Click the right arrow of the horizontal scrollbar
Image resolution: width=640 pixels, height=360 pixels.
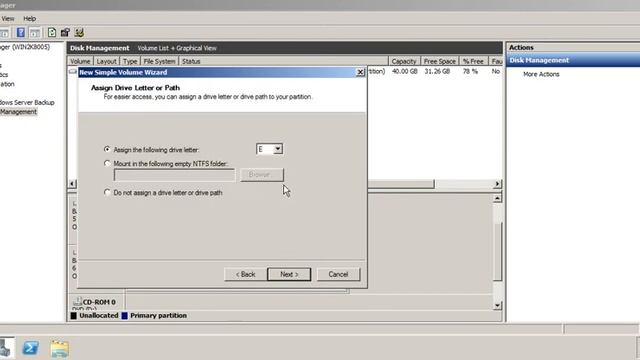[x=497, y=184]
